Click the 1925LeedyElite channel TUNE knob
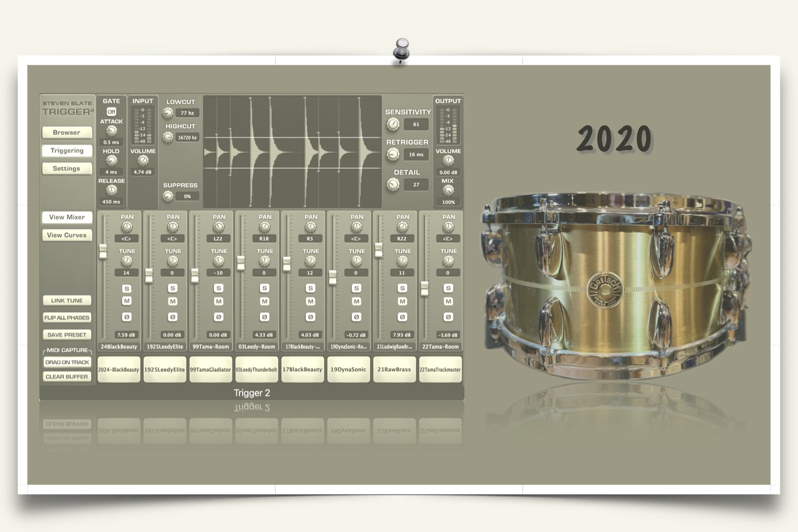The image size is (798, 532). pos(172,261)
